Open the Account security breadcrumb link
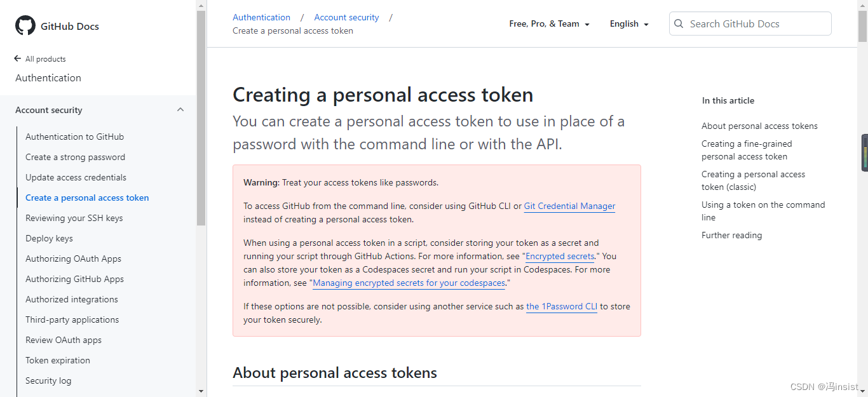Image resolution: width=868 pixels, height=397 pixels. click(x=346, y=17)
